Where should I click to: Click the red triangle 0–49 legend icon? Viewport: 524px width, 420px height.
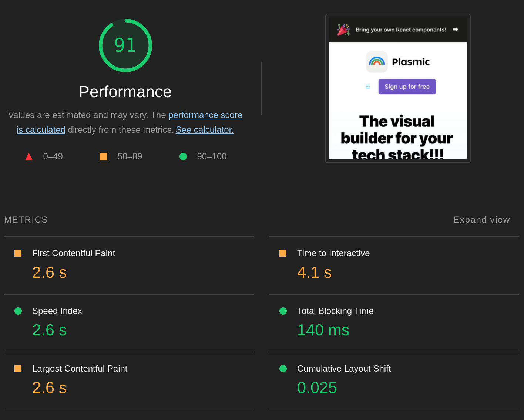[x=29, y=157]
